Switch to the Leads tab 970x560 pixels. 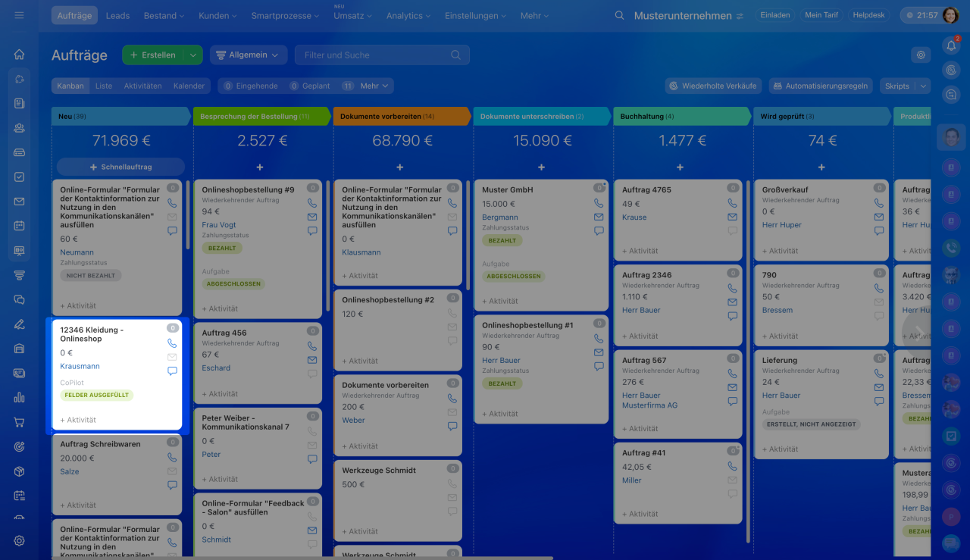click(x=117, y=15)
